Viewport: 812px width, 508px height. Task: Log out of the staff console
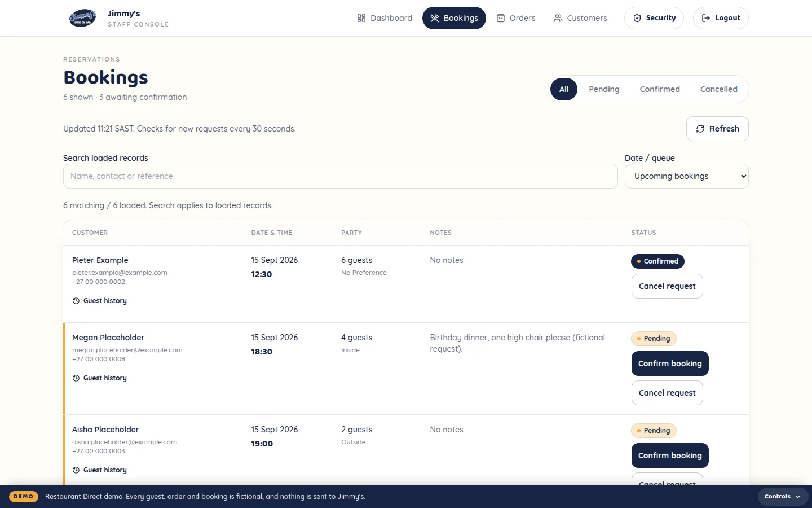[721, 18]
